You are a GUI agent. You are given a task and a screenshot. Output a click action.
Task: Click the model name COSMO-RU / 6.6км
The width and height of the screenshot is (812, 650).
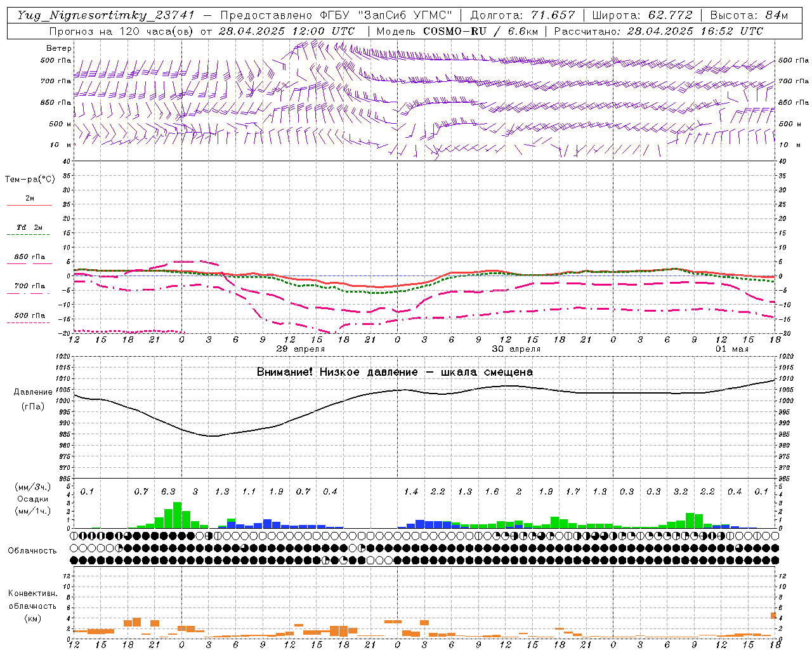480,31
